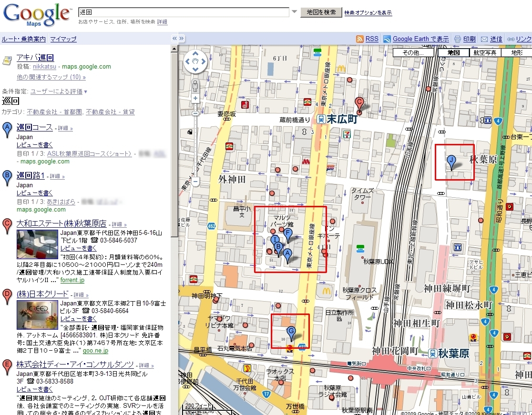Open アキバ巡回 map link
Image resolution: width=532 pixels, height=415 pixels.
coord(35,58)
